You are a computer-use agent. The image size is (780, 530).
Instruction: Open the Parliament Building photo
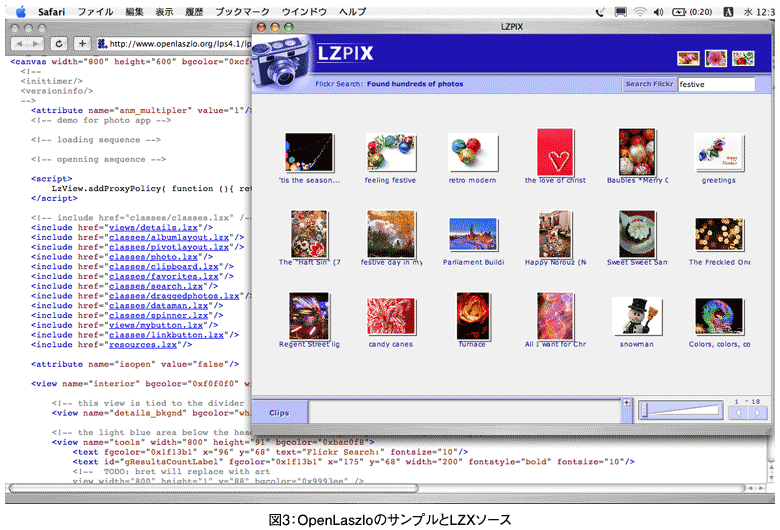473,234
